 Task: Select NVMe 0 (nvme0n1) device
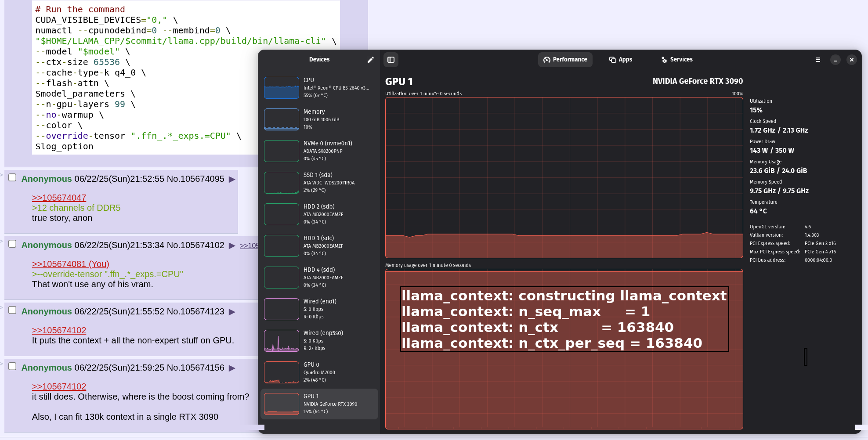coord(319,151)
